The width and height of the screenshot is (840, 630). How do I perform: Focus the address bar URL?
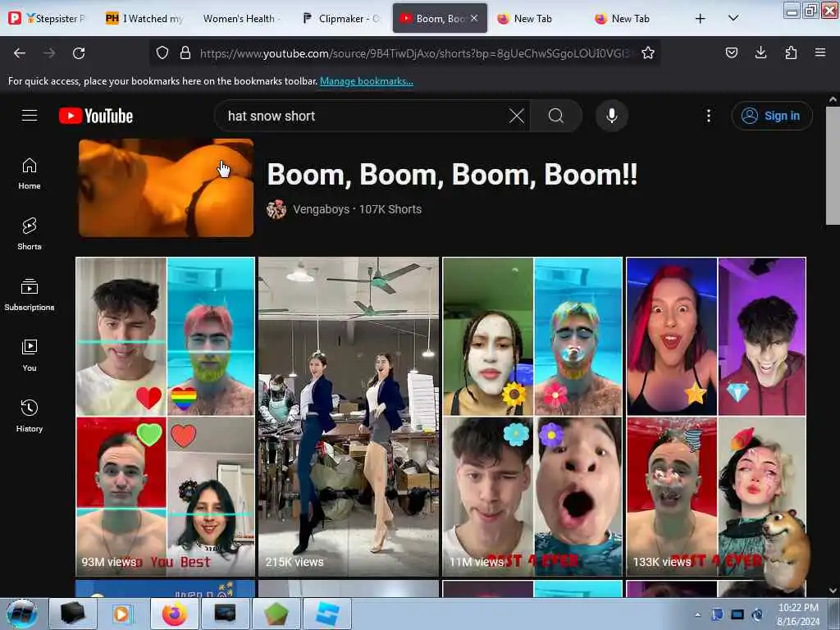(x=415, y=53)
